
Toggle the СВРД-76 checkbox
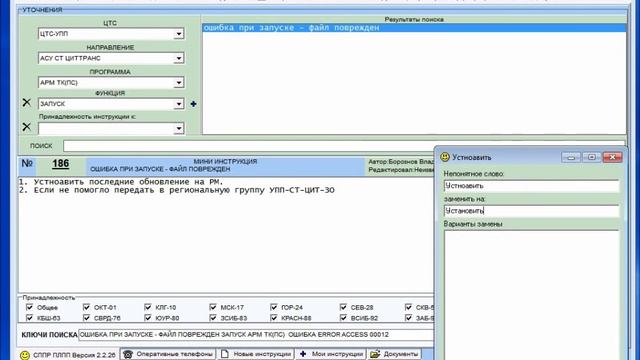[87, 318]
